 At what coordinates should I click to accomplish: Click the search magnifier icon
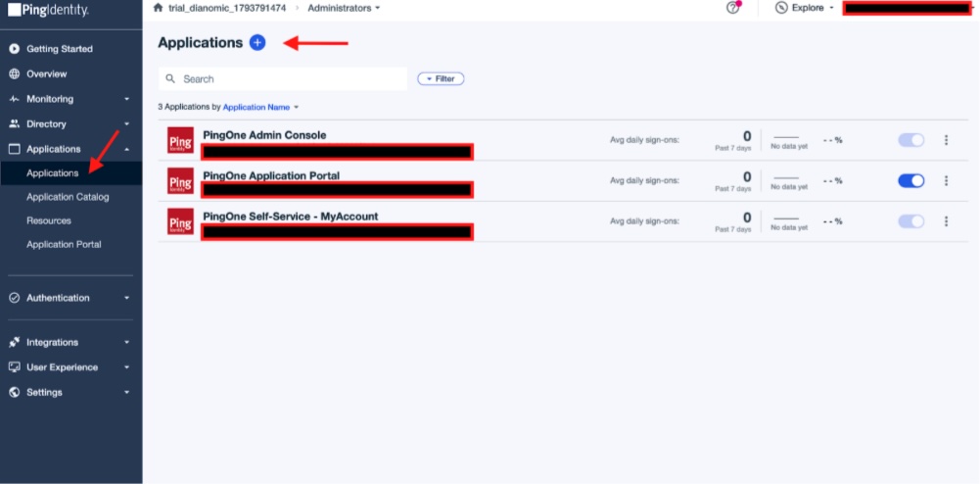coord(170,78)
